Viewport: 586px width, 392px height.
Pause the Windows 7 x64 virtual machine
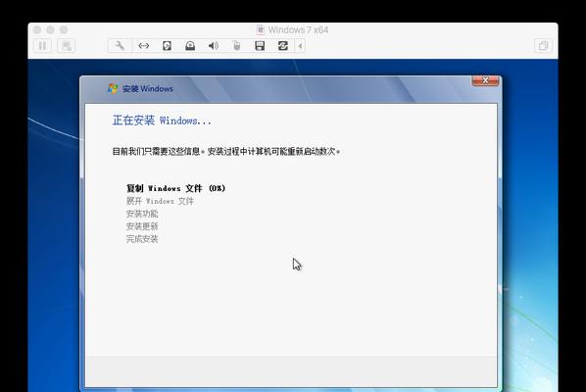tap(42, 46)
